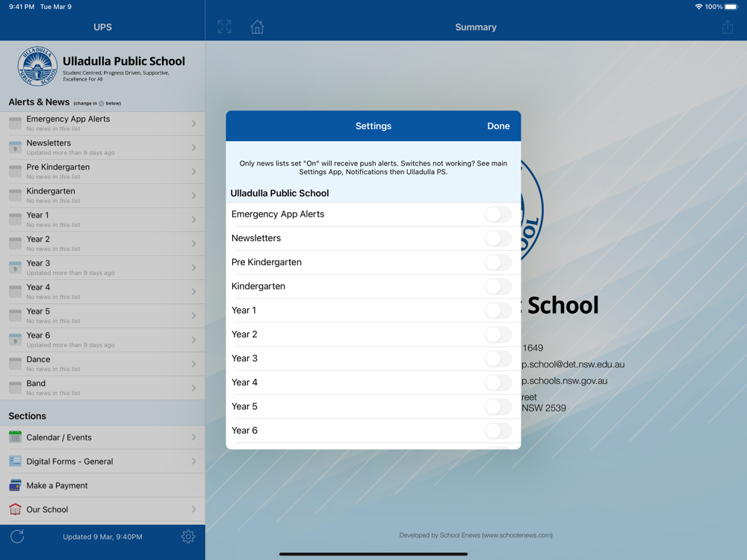Open Emergency App Alerts list chevron

(194, 123)
